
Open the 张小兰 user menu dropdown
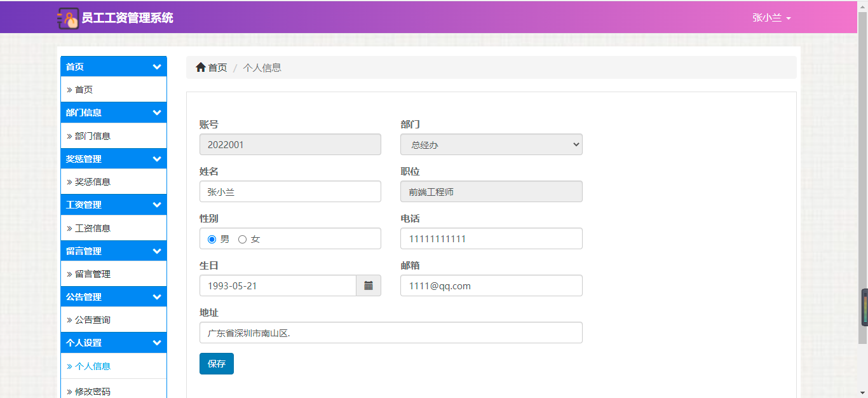coord(771,18)
